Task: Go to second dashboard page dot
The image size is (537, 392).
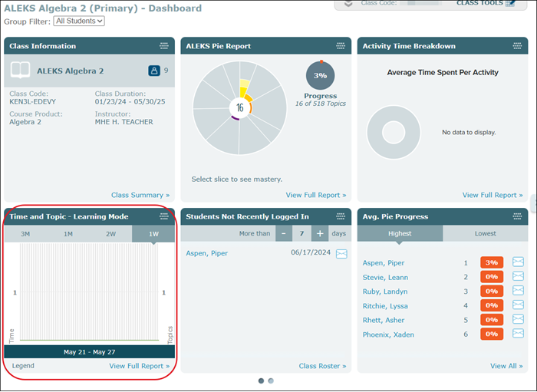Action: click(271, 380)
